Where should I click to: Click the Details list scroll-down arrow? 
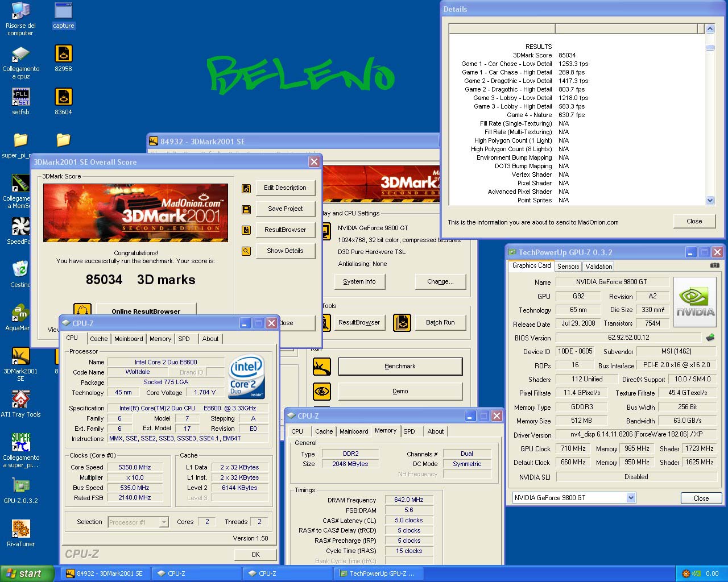click(x=710, y=201)
